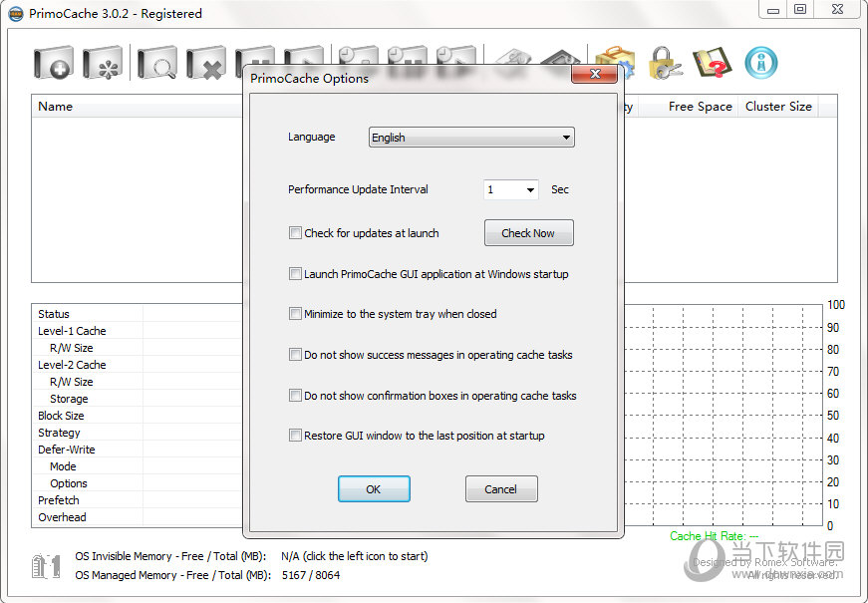Click the Strategy row label
The width and height of the screenshot is (868, 603).
point(59,433)
